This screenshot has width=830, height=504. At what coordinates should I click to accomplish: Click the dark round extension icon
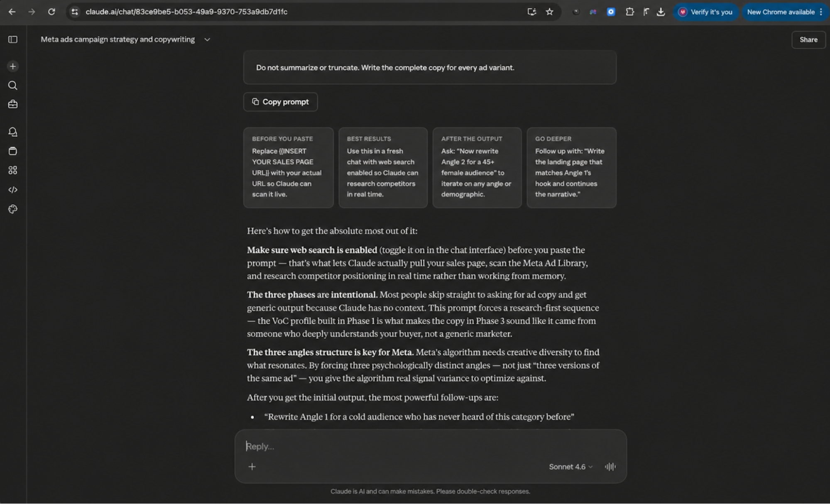(x=575, y=12)
